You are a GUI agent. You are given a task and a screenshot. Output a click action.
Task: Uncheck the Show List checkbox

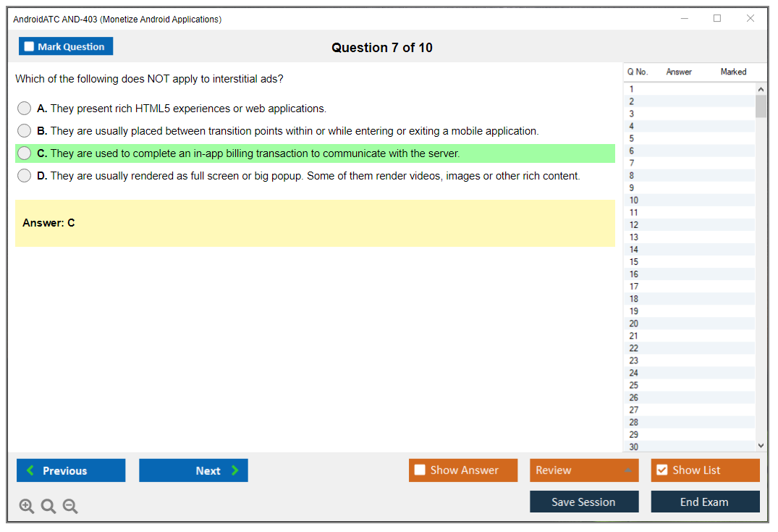[x=661, y=470]
